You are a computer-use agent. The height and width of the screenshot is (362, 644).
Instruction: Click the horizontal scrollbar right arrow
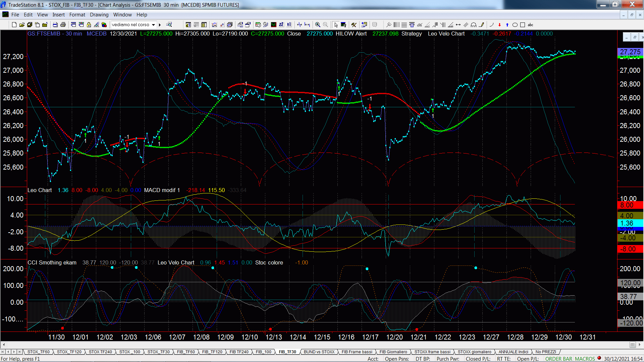coord(640,345)
